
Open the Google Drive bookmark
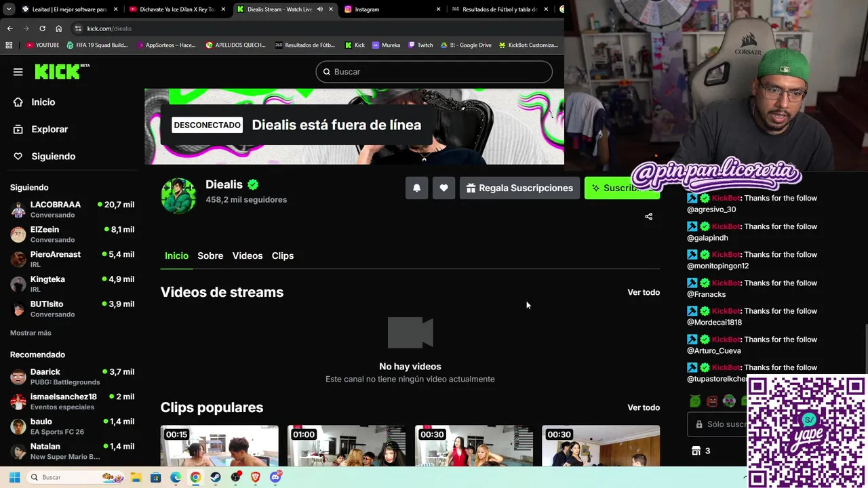pos(466,45)
